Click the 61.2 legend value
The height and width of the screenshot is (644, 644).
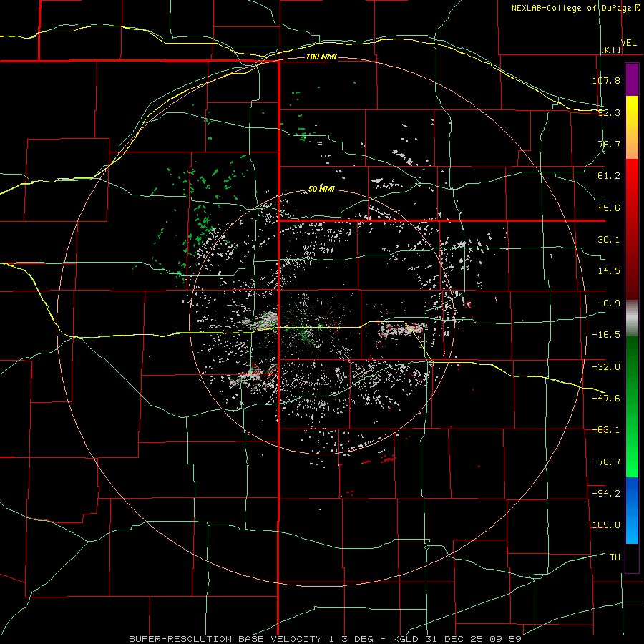point(609,176)
